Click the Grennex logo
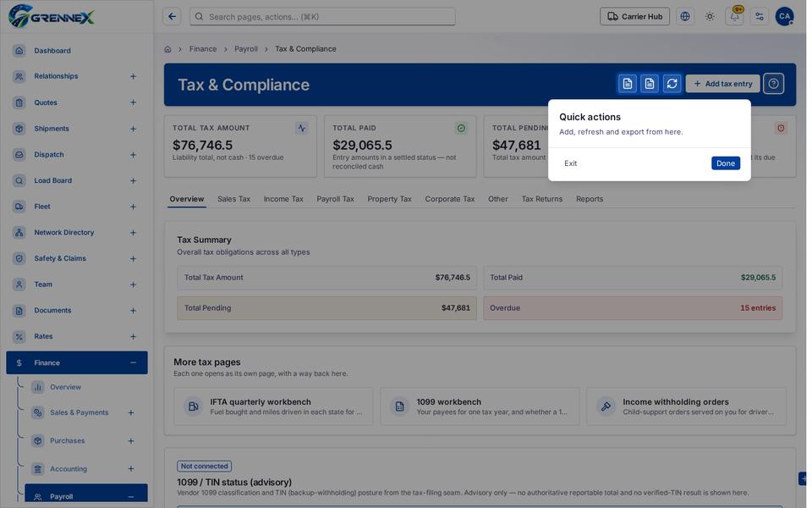This screenshot has width=812, height=508. click(x=52, y=16)
